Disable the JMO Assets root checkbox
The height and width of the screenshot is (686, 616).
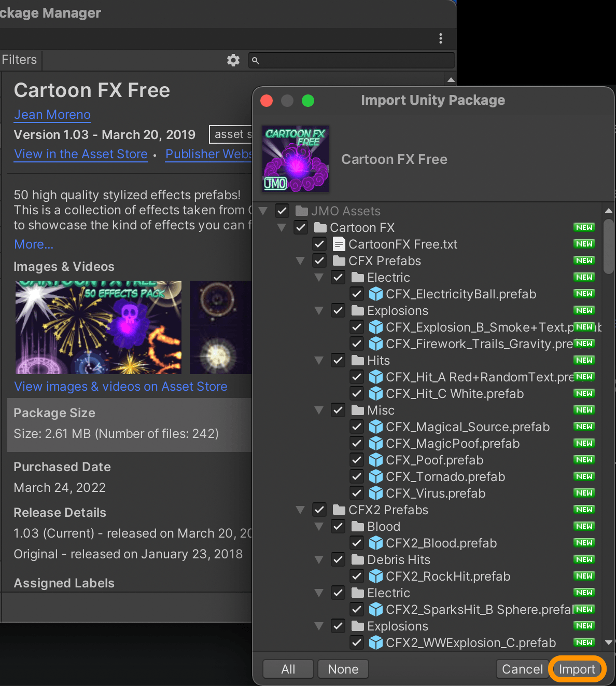tap(282, 211)
